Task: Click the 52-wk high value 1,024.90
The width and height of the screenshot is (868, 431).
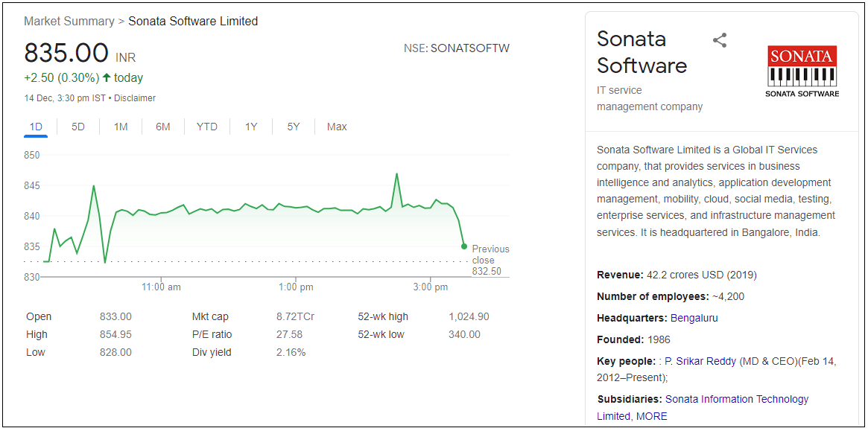Action: point(469,317)
